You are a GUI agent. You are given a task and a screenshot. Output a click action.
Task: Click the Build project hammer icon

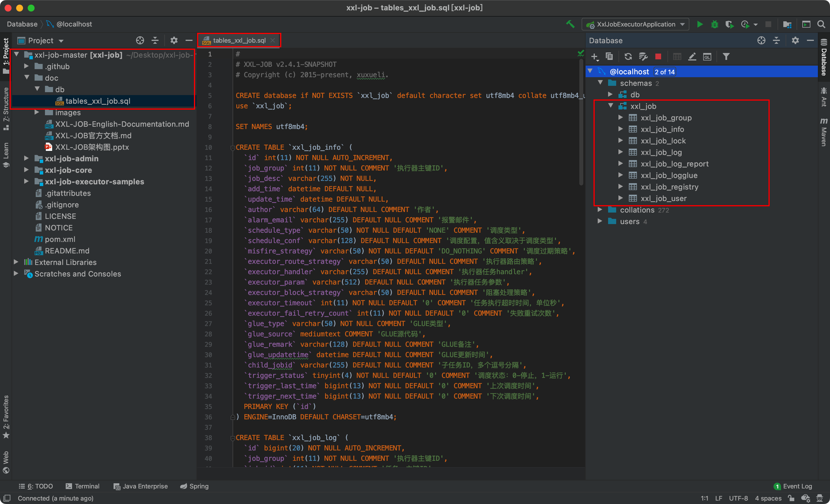coord(570,24)
